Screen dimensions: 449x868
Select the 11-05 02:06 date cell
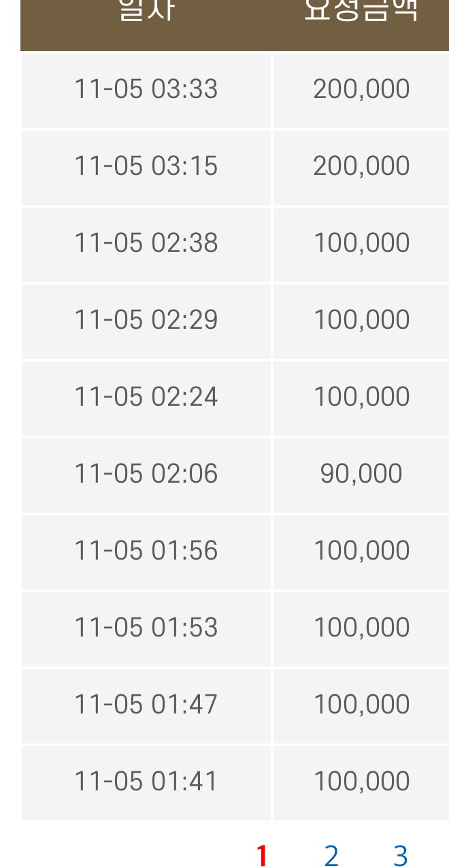click(x=146, y=474)
